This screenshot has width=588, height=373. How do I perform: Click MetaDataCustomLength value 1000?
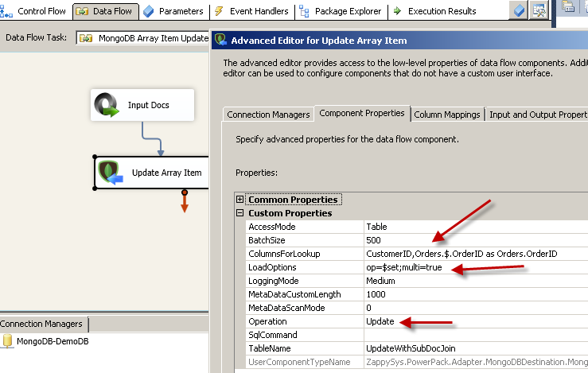pyautogui.click(x=376, y=294)
